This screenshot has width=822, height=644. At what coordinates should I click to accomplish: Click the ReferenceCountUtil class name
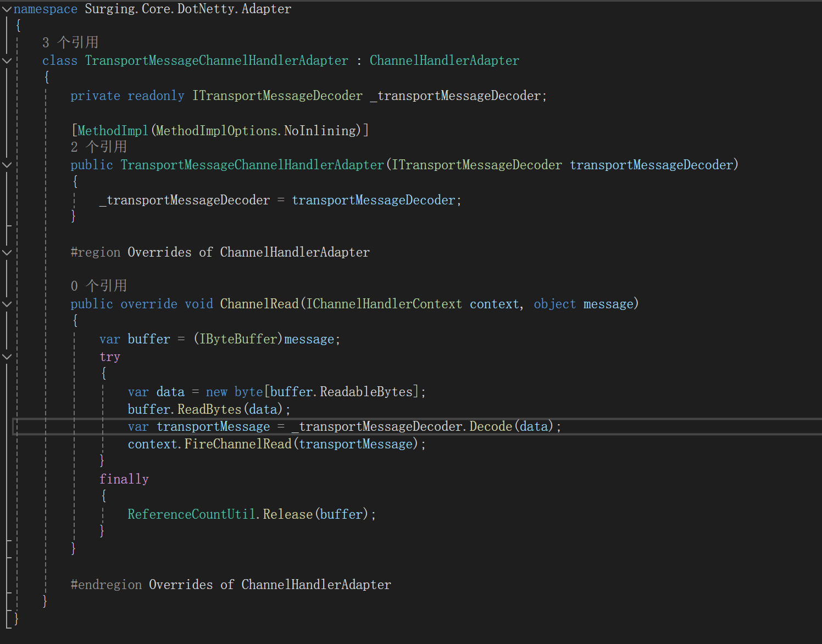191,514
